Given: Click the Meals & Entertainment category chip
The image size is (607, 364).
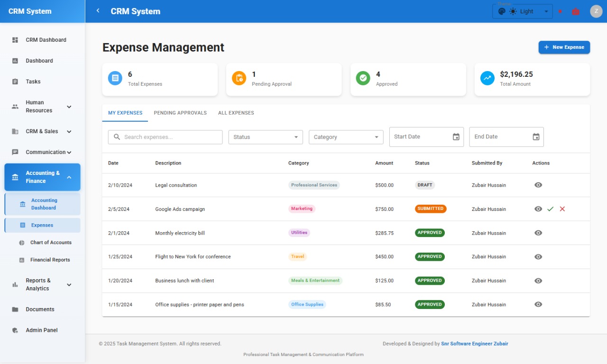Looking at the screenshot, I should click(x=315, y=281).
